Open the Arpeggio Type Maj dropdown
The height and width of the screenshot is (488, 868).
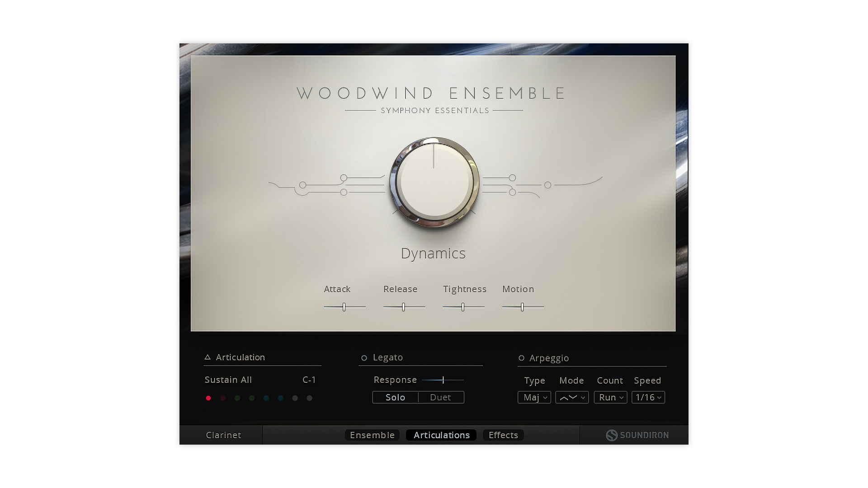[534, 397]
